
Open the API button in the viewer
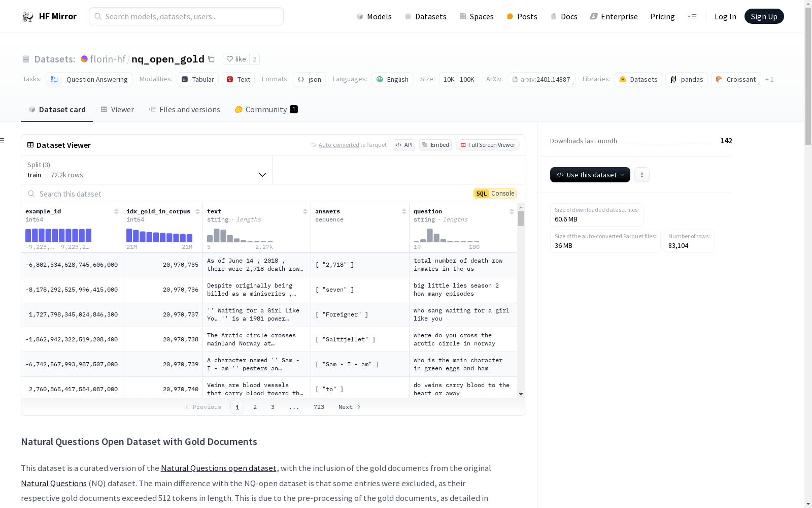point(404,145)
